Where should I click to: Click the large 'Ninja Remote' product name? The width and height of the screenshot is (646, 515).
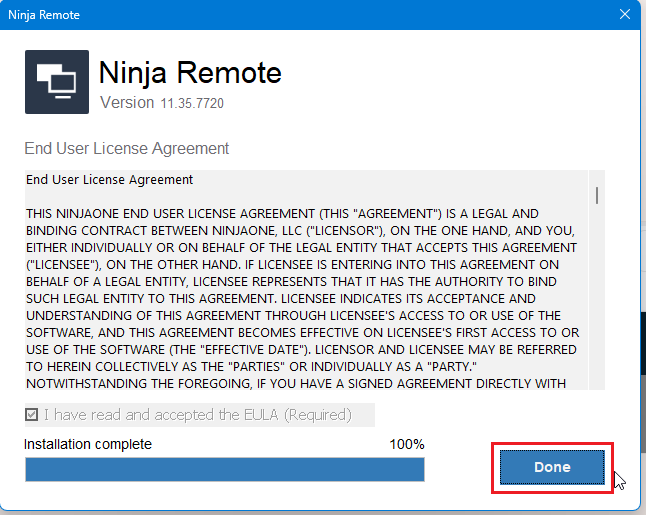pyautogui.click(x=190, y=73)
